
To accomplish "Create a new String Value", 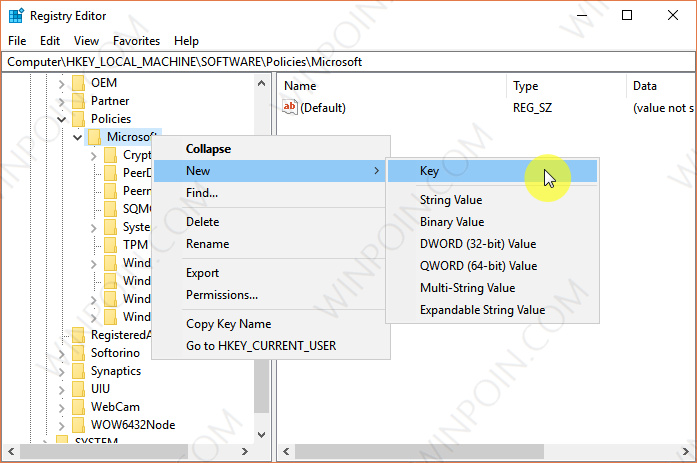I will [492, 200].
